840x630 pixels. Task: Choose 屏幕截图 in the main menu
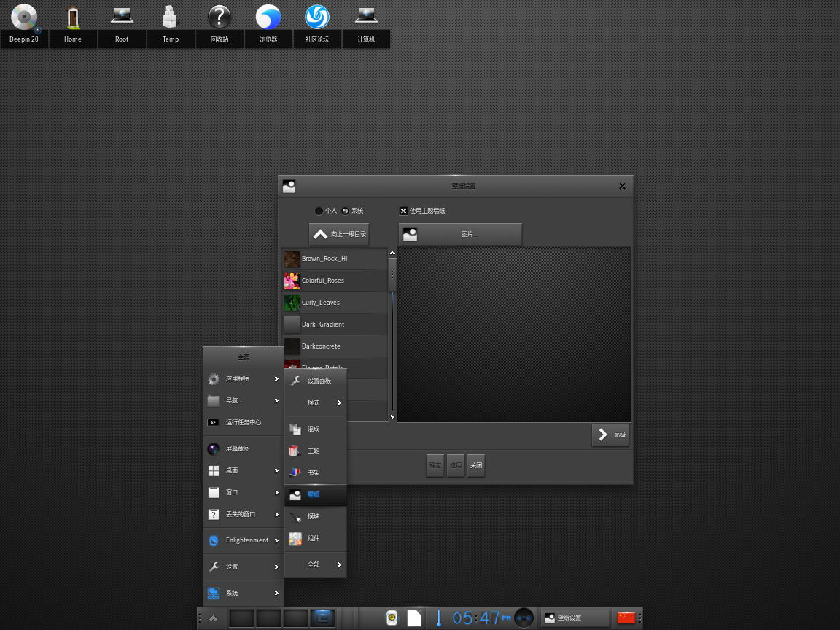(x=238, y=448)
